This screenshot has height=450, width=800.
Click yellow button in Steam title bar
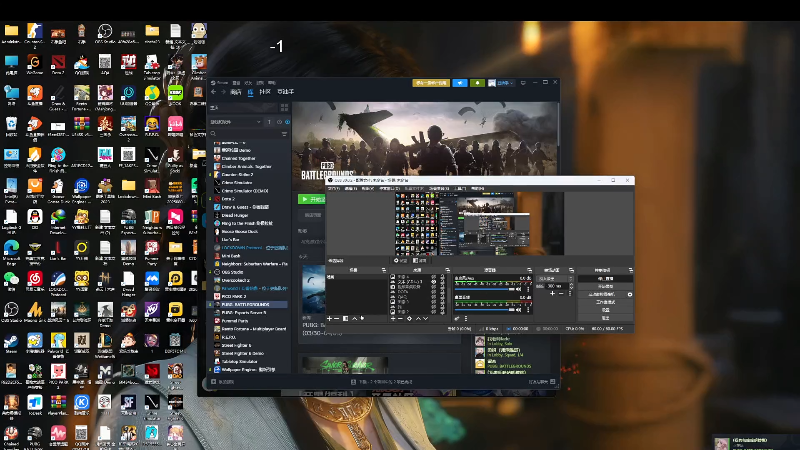tap(431, 83)
